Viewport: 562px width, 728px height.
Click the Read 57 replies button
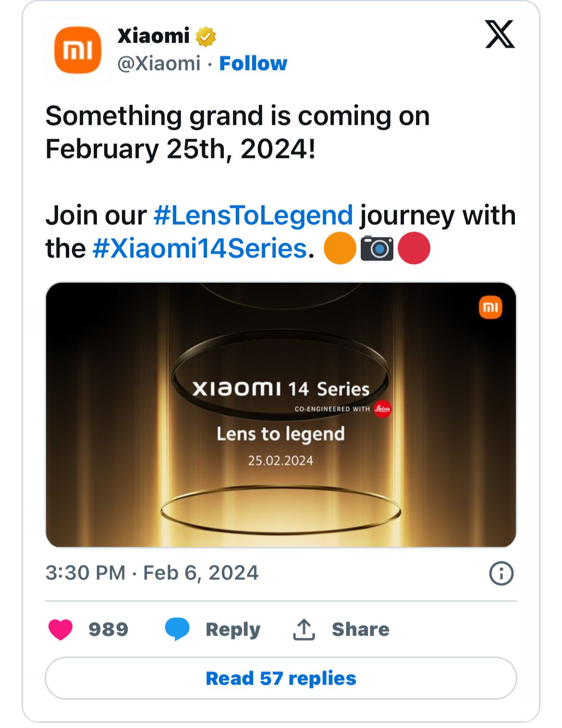pyautogui.click(x=281, y=678)
